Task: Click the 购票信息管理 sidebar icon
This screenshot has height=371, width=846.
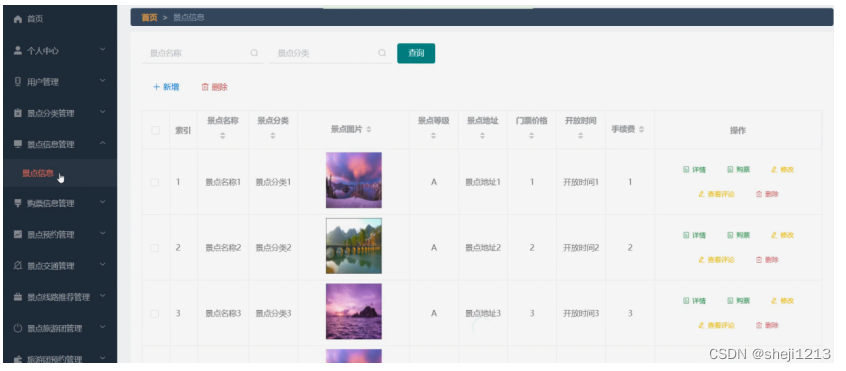Action: tap(18, 203)
